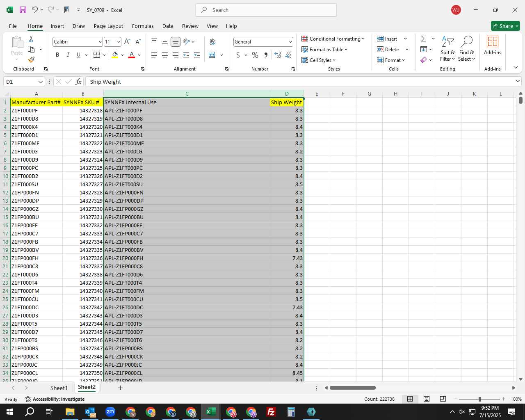Toggle Underline formatting
Viewport: 525px width, 420px height.
coord(78,55)
